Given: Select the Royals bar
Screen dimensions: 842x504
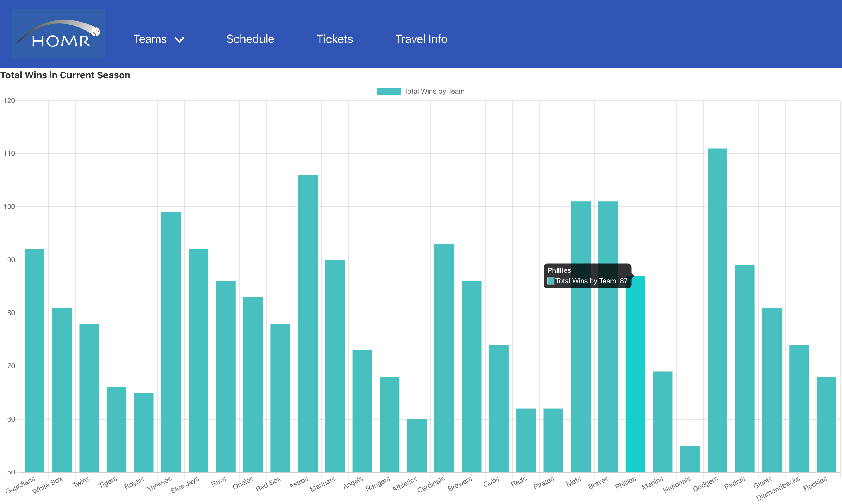Looking at the screenshot, I should point(144,432).
